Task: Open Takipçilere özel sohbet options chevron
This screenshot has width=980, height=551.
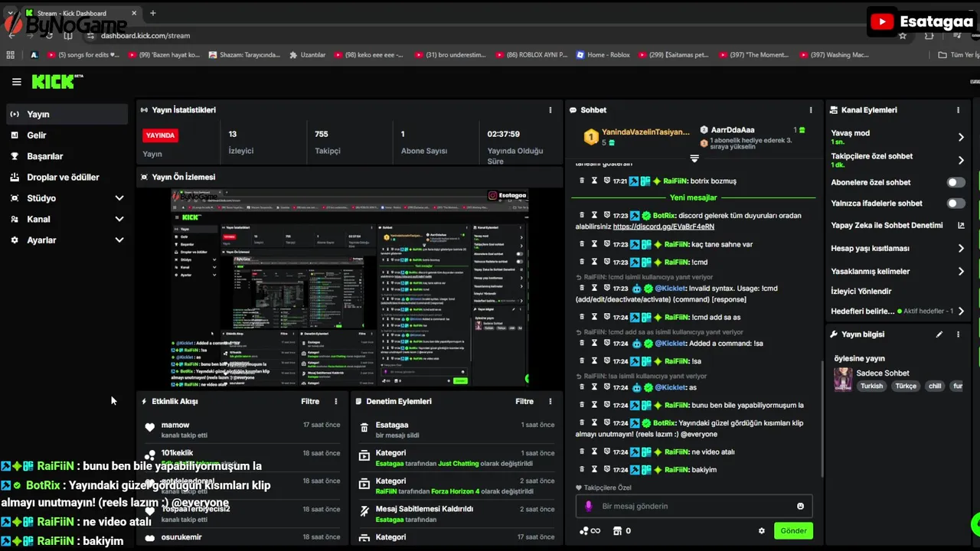Action: pos(961,160)
